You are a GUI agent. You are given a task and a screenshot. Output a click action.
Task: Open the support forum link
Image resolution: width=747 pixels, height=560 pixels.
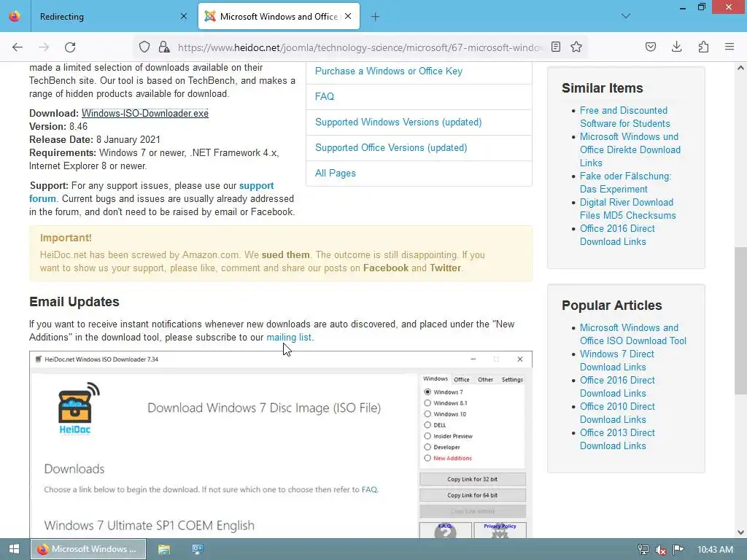coord(152,192)
